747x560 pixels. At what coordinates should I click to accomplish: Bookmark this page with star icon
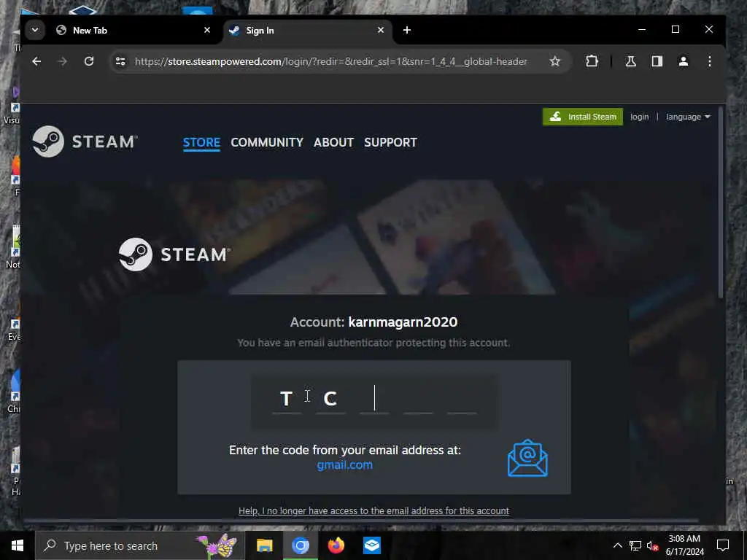(555, 61)
